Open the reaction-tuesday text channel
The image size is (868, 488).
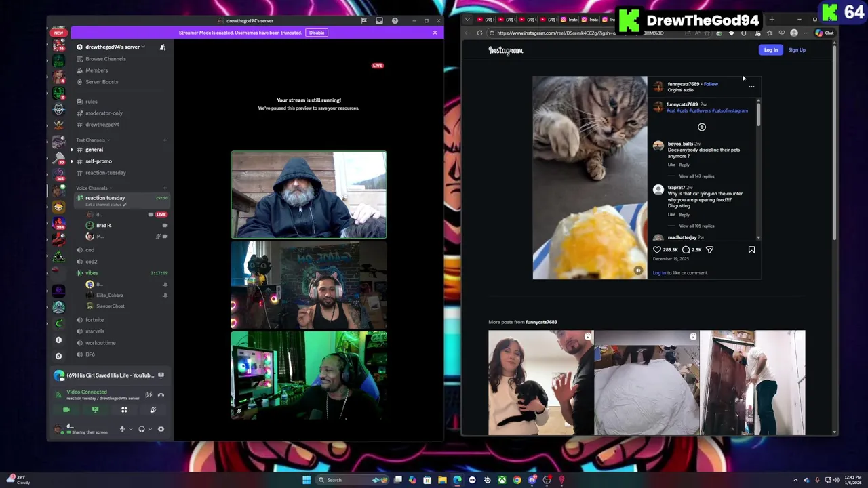click(105, 173)
